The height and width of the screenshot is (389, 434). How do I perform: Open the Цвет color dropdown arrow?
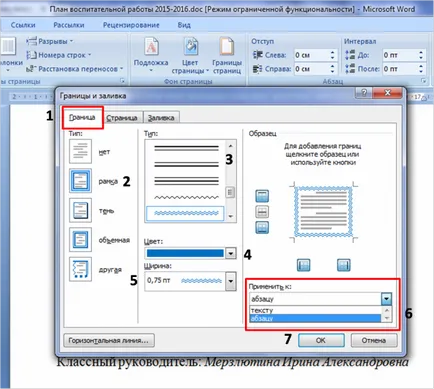pos(231,253)
